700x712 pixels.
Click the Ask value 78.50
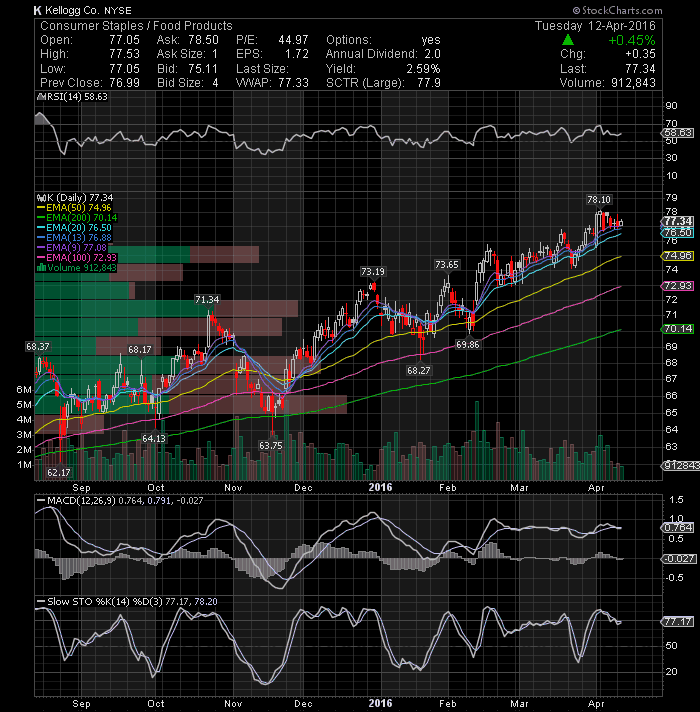tap(203, 40)
